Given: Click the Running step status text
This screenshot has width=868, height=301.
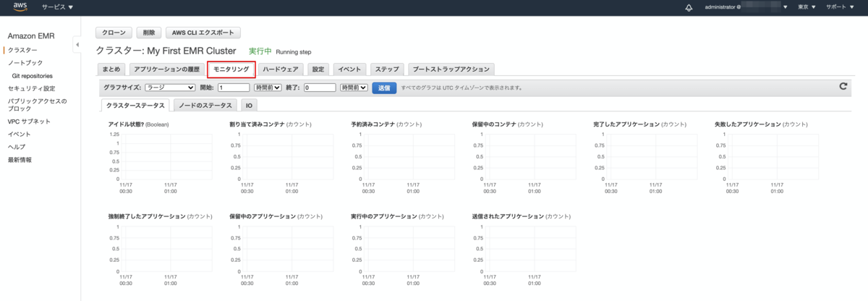Looking at the screenshot, I should pyautogui.click(x=294, y=52).
